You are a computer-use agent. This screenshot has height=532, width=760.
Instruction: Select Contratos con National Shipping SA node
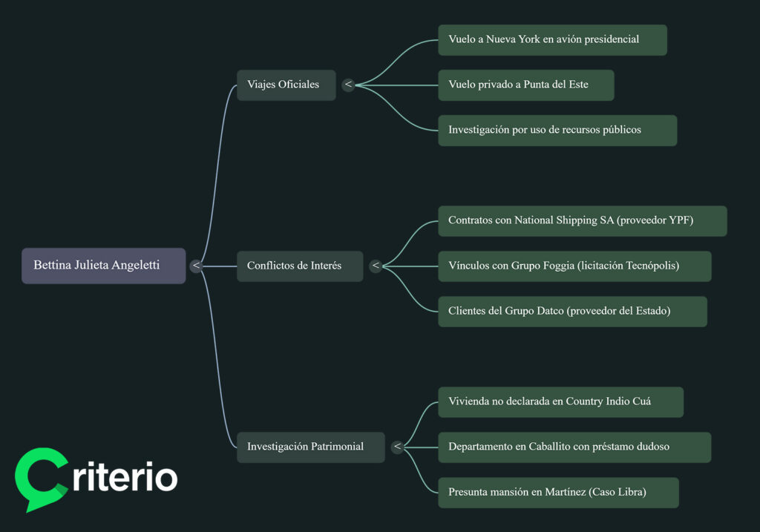point(581,220)
